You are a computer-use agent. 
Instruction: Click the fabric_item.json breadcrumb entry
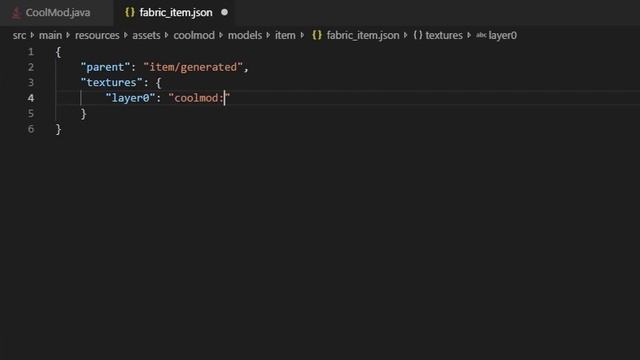(363, 36)
